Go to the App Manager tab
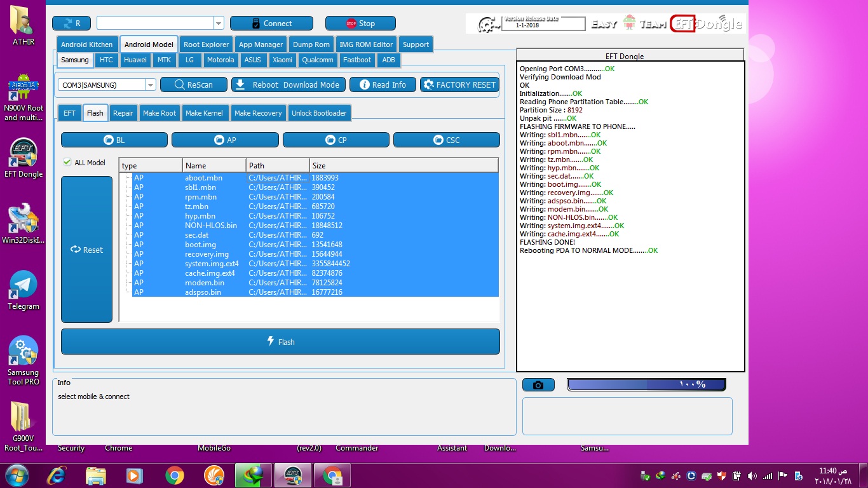 pyautogui.click(x=261, y=44)
